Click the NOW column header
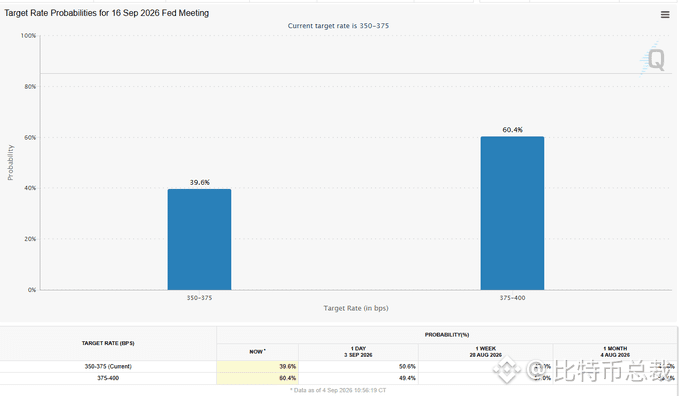 click(257, 352)
